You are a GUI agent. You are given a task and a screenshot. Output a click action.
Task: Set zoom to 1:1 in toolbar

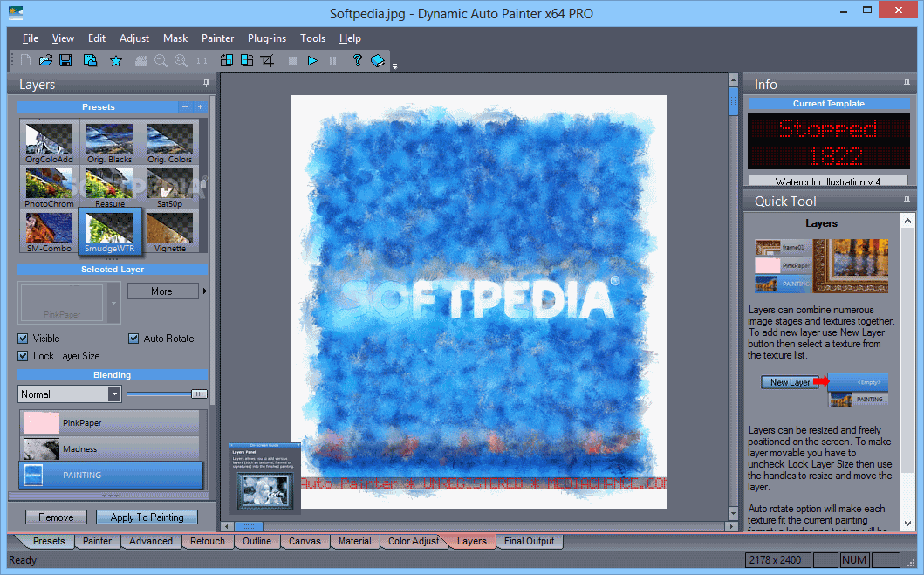202,61
